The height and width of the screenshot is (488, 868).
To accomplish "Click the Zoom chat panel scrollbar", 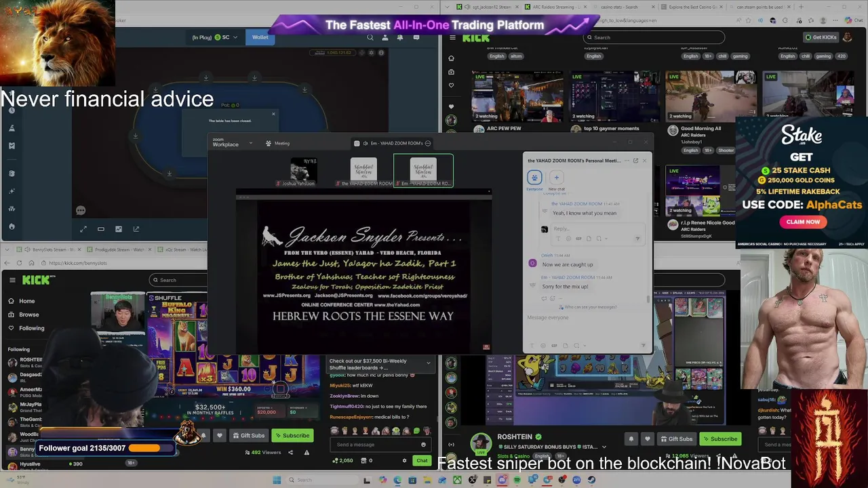I will [648, 298].
